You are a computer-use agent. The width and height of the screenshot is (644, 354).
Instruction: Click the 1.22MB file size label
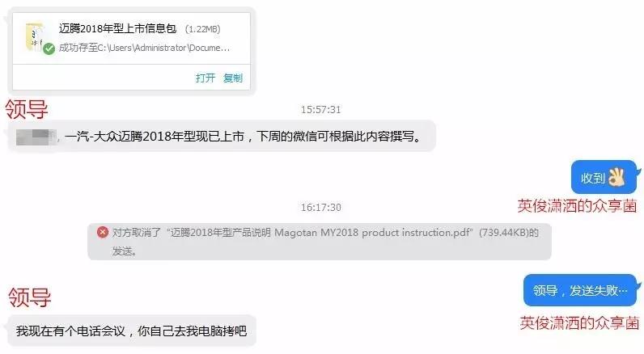[203, 29]
